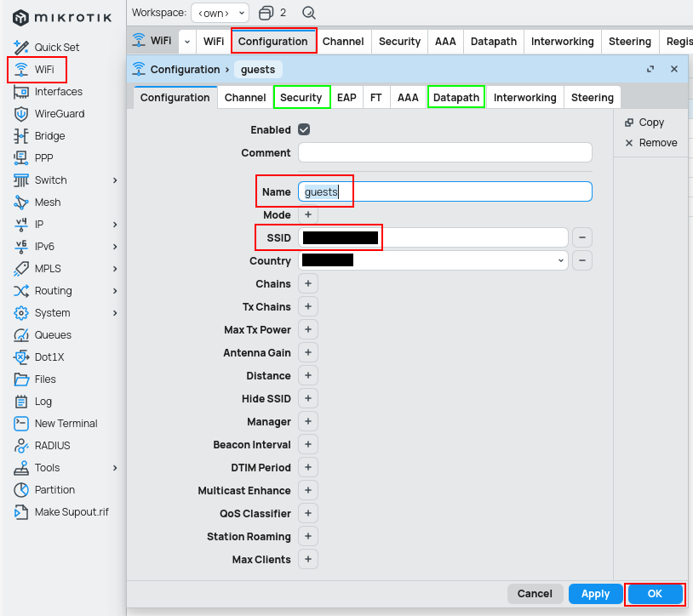Click the Apply button
The width and height of the screenshot is (693, 616).
595,594
